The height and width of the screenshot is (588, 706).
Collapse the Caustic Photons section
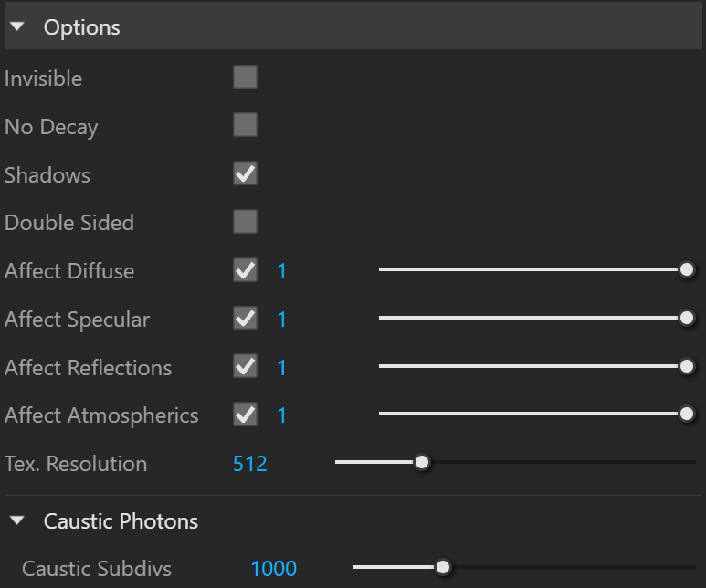tap(17, 520)
